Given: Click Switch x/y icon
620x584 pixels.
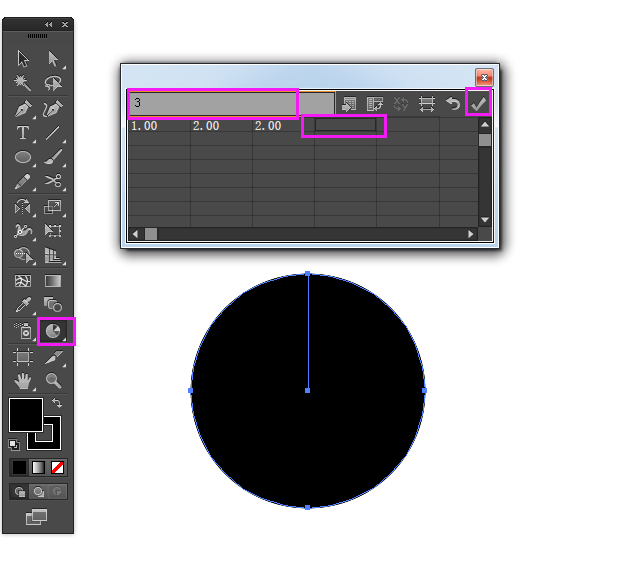Looking at the screenshot, I should (401, 104).
